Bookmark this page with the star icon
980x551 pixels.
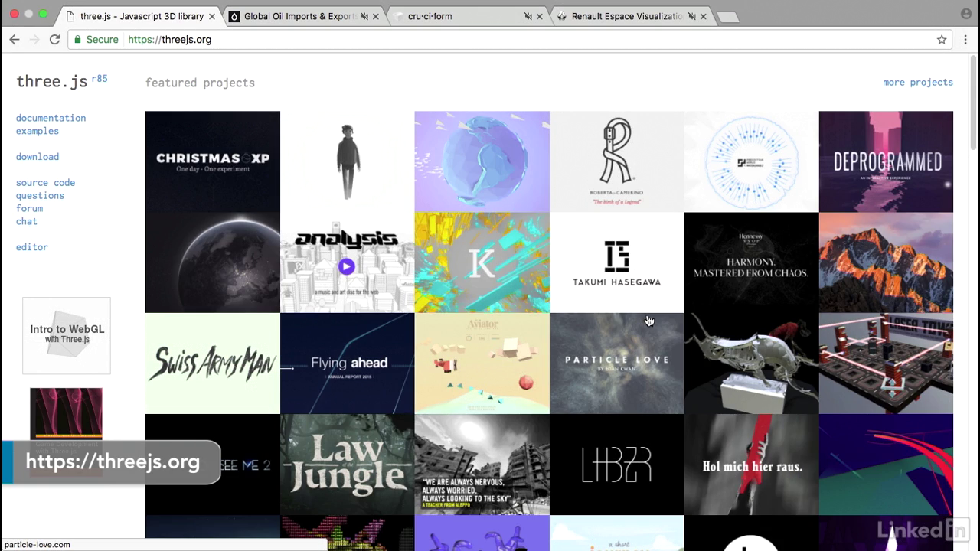(942, 40)
